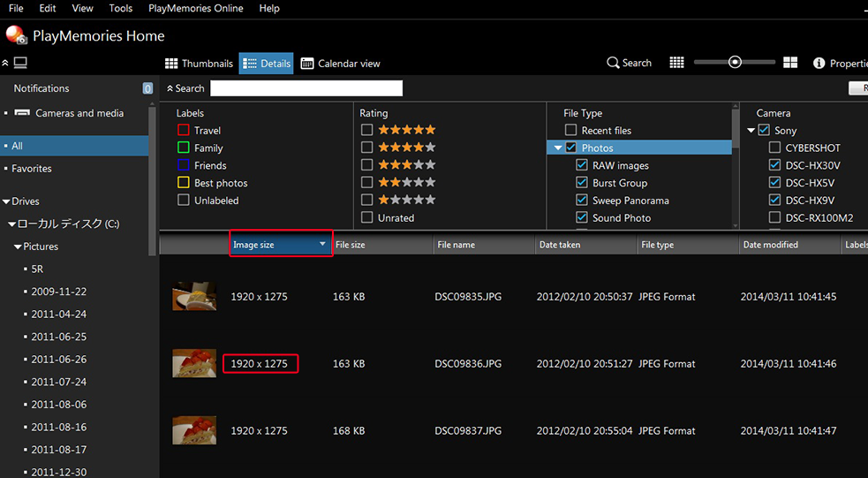Open the 2011-08-06 folder
868x478 pixels.
(58, 405)
